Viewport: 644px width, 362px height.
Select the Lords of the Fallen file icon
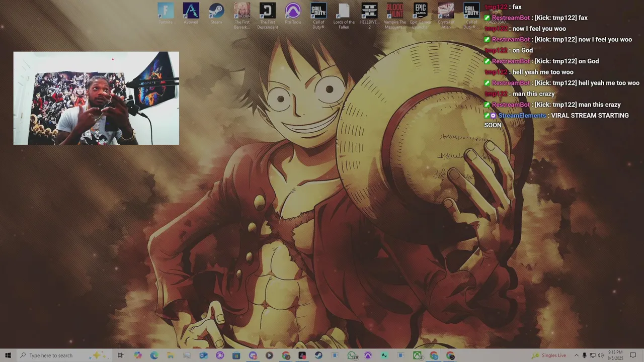344,16
